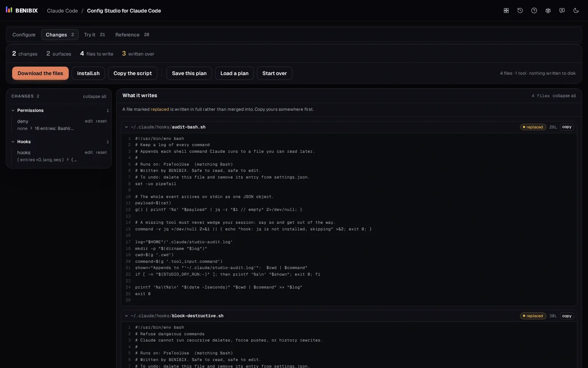Click the balance scales icon
588x368 pixels.
(x=548, y=11)
